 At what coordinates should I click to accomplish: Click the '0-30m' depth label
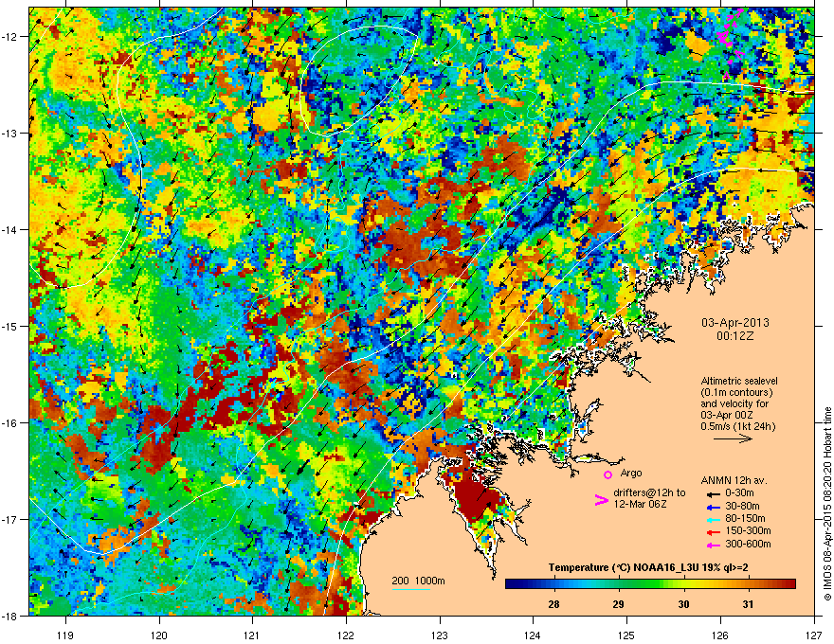click(739, 493)
